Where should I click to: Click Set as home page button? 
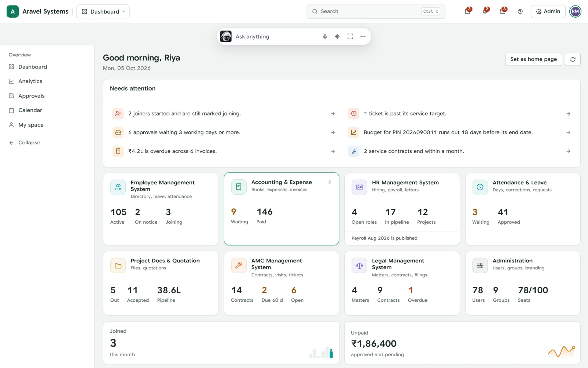coord(533,59)
